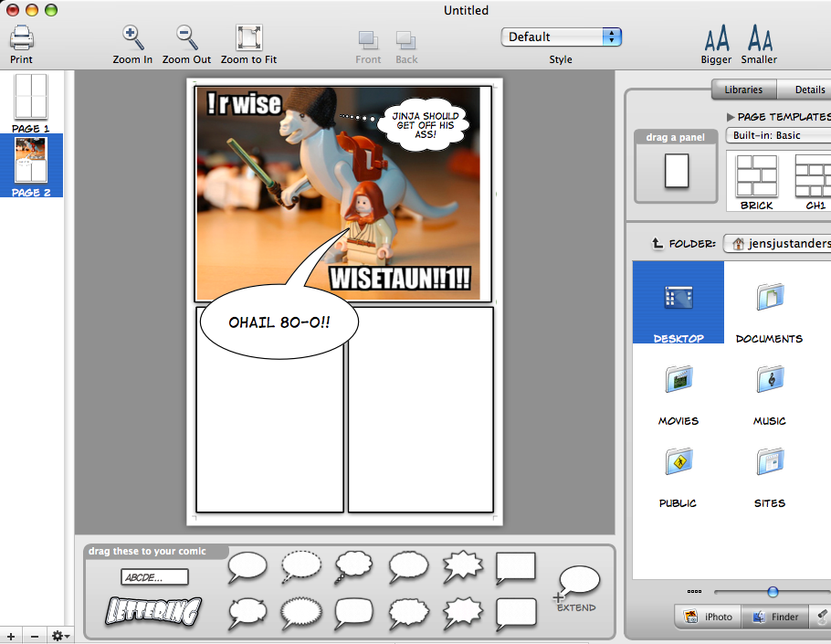Open the gear action menu
The width and height of the screenshot is (831, 644).
pyautogui.click(x=60, y=636)
